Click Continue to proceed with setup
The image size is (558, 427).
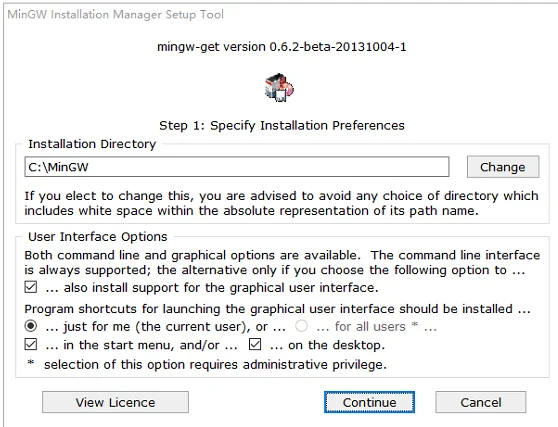click(369, 402)
